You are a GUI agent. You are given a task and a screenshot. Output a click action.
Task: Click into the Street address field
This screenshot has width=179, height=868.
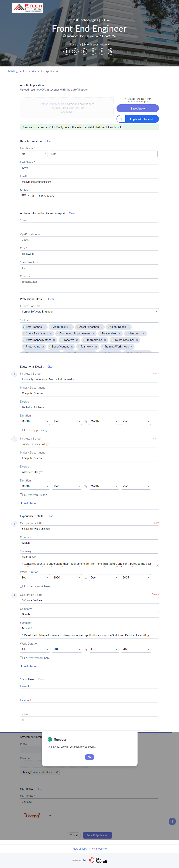point(89,226)
